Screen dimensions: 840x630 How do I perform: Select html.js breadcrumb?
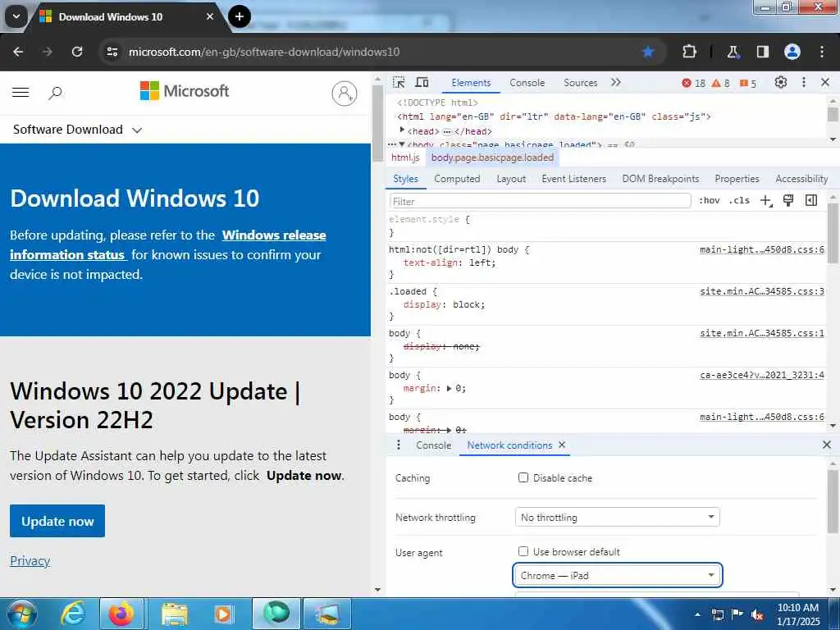pos(405,157)
